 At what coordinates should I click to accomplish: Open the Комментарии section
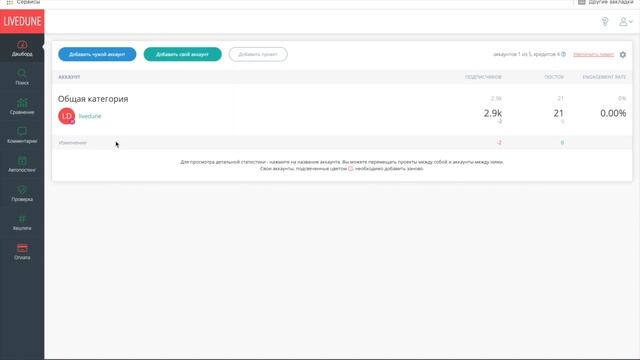[22, 135]
